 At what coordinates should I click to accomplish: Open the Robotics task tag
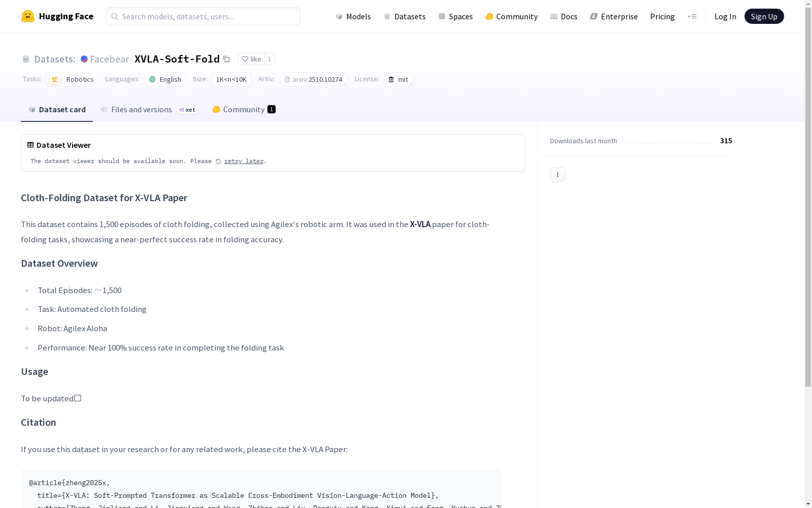(x=72, y=79)
